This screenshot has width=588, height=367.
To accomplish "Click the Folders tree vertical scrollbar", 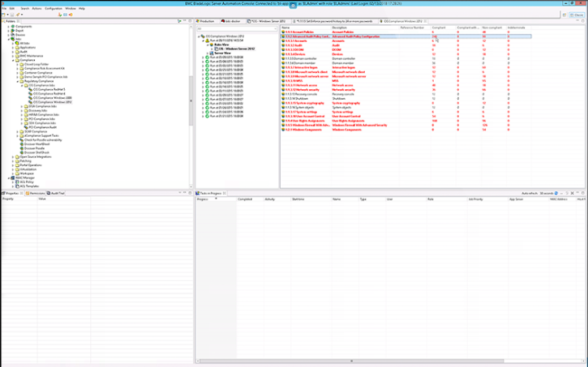I will click(191, 100).
